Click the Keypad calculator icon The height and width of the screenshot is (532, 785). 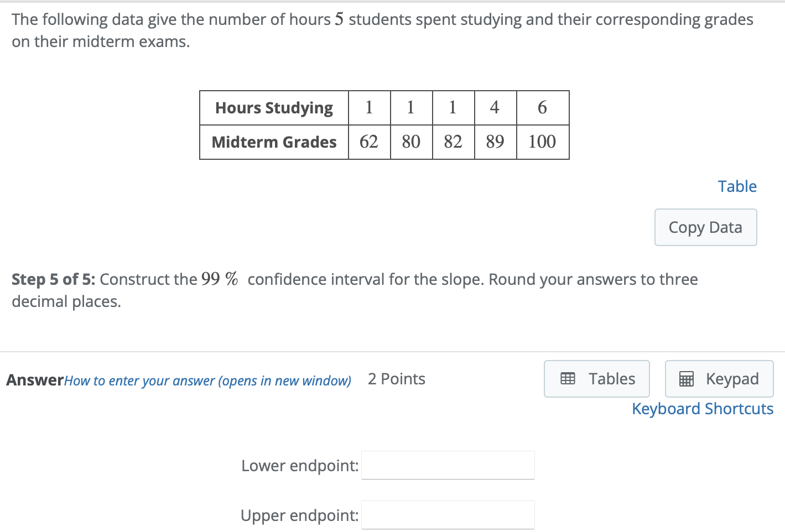686,378
